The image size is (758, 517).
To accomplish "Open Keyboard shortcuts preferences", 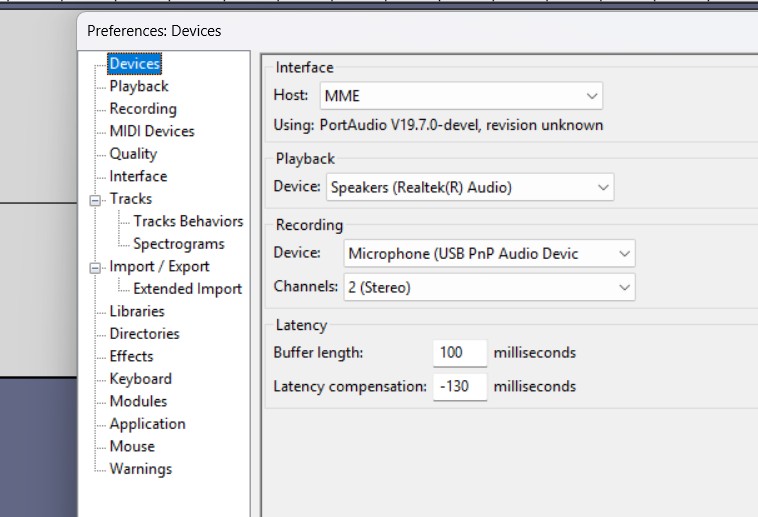I will pyautogui.click(x=140, y=379).
